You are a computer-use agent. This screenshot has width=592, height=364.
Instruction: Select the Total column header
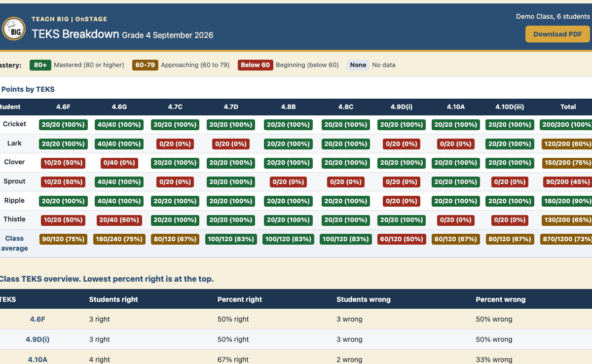click(568, 107)
